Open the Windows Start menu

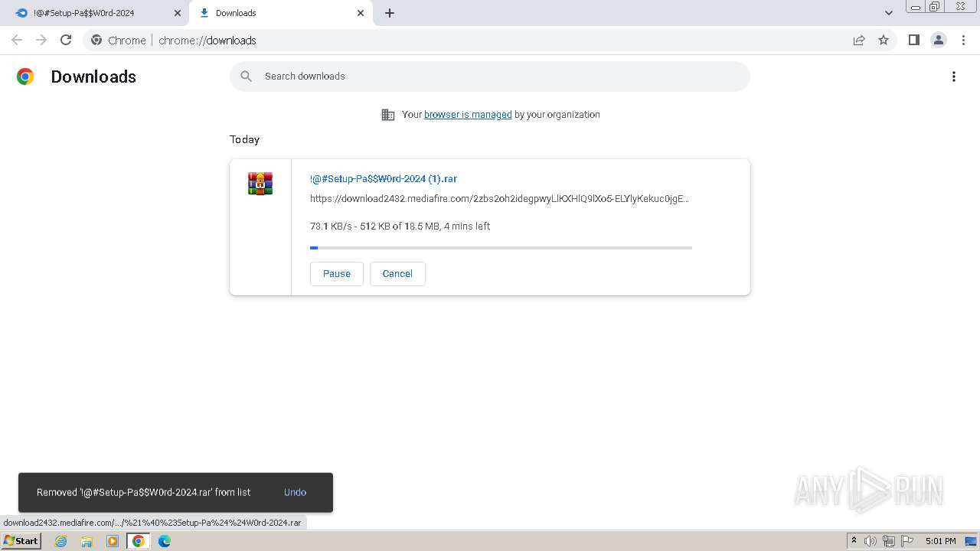tap(21, 540)
